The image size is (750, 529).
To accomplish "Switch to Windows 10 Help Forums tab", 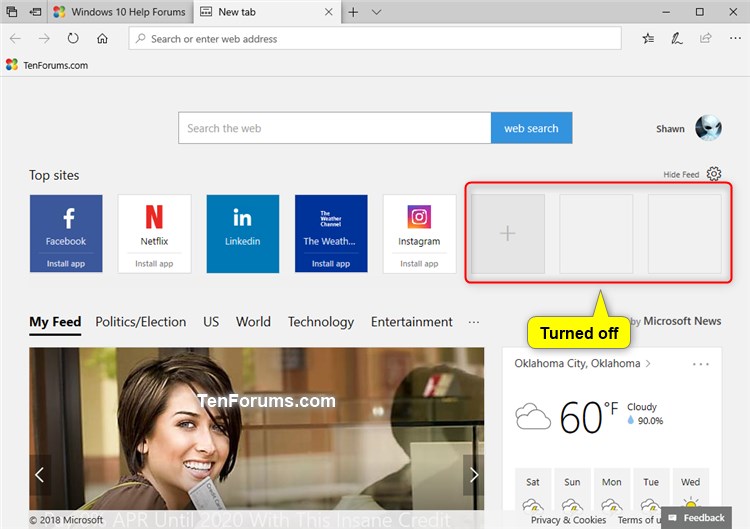I will 120,12.
